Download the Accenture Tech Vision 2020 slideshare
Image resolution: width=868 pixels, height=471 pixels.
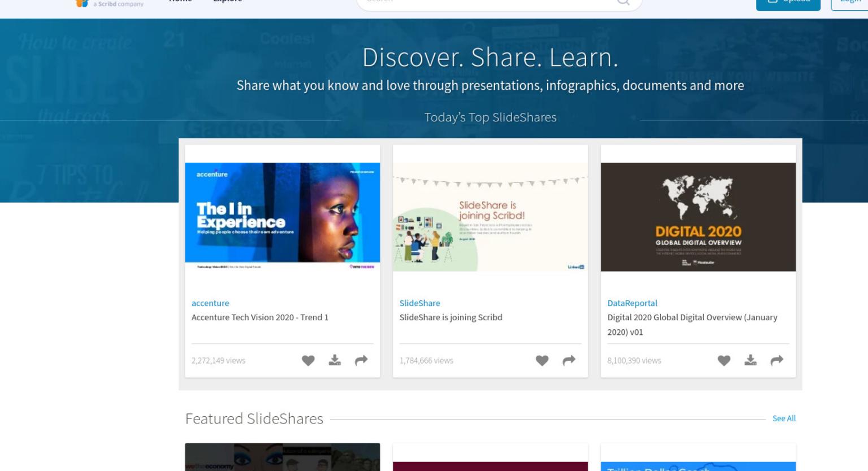tap(335, 360)
